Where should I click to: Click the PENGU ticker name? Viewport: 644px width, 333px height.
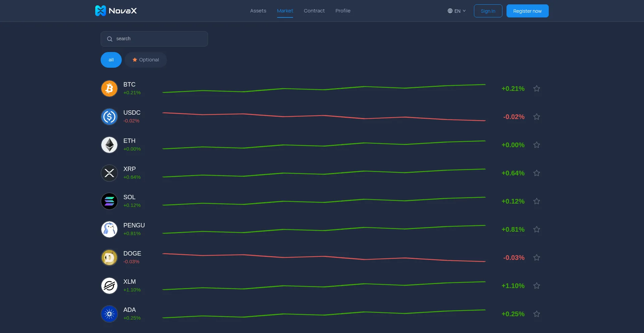click(134, 225)
